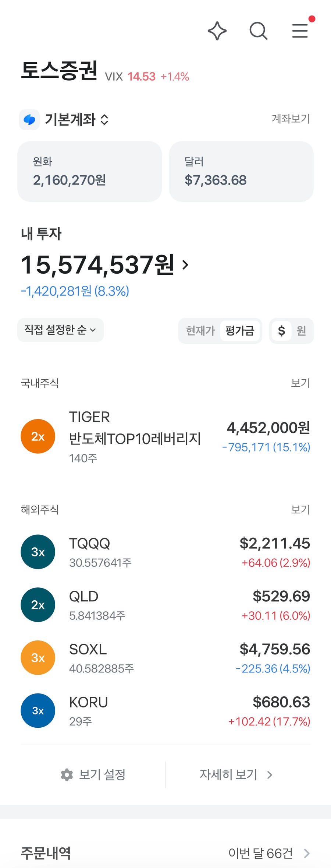Viewport: 331px width, 868px height.
Task: Switch to 현재가 price view
Action: coord(200,331)
